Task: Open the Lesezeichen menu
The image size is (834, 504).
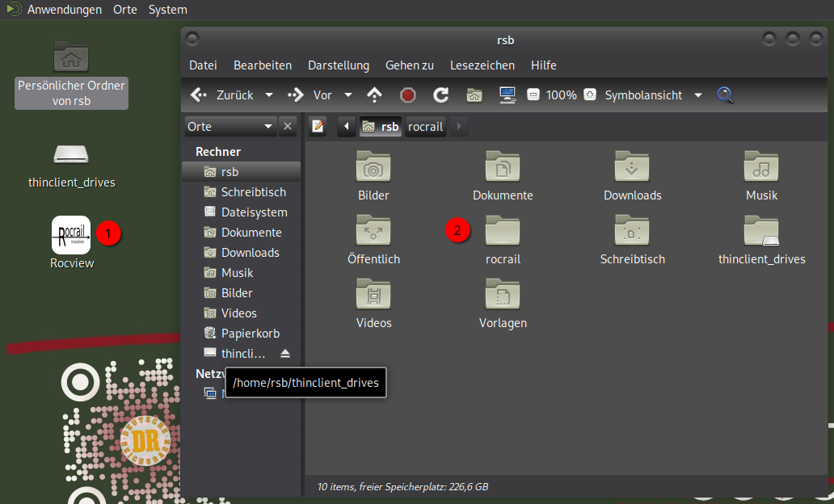Action: (482, 65)
